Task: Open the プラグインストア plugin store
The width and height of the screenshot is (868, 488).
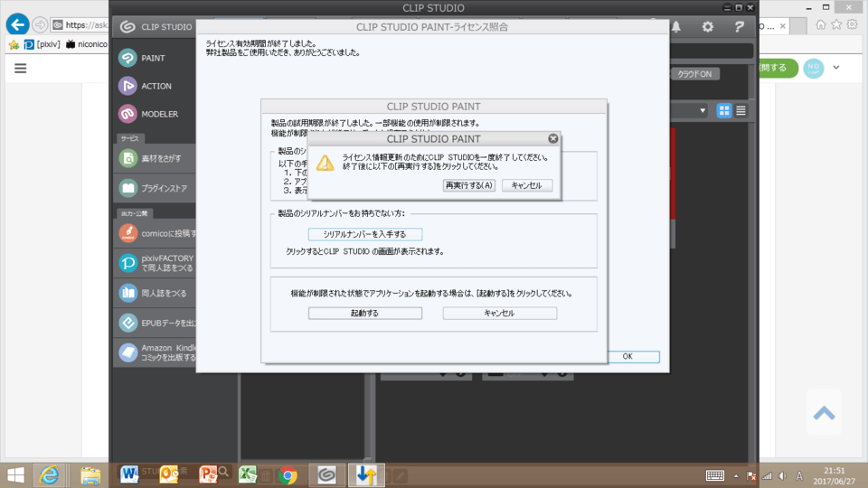Action: coord(128,188)
